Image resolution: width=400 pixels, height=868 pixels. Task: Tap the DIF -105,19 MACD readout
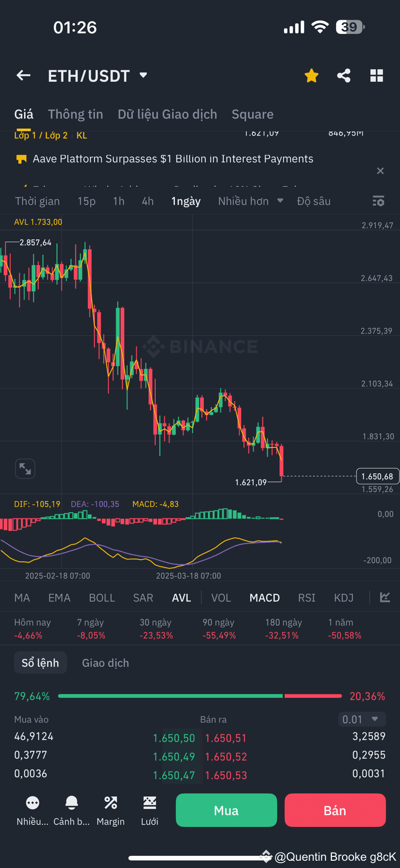37,504
